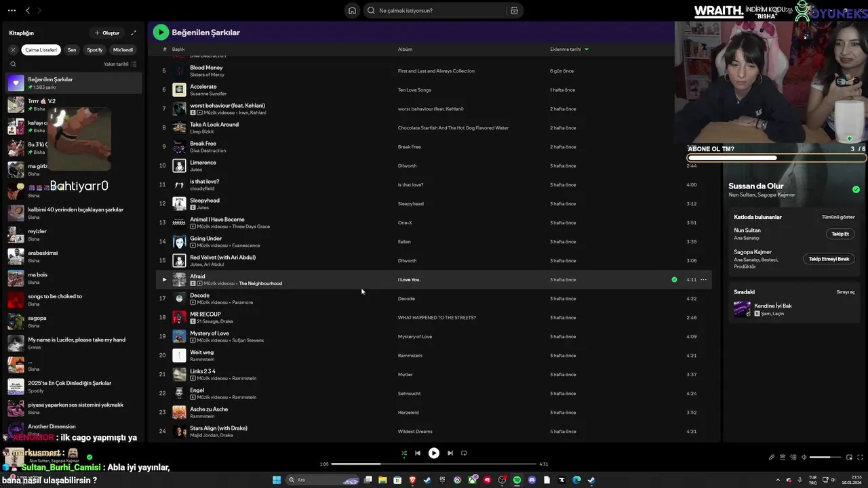Open the Mutter album link

tap(405, 374)
